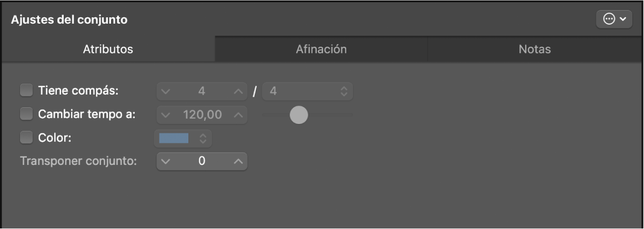Click the tempo slider knob
This screenshot has width=644, height=229.
pos(299,114)
